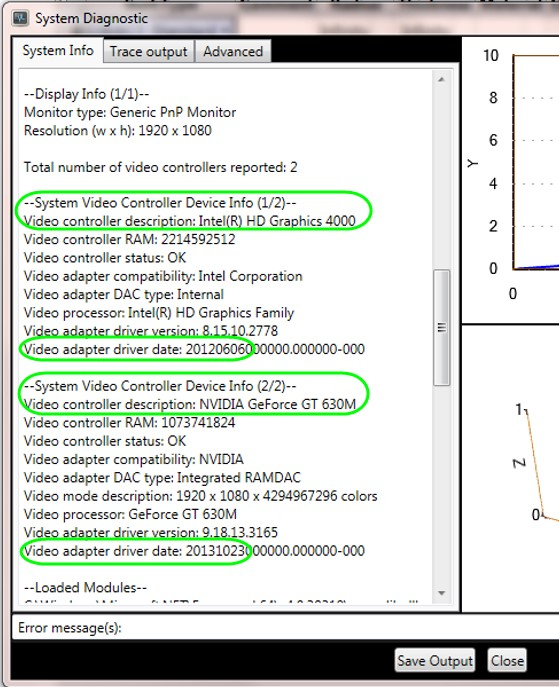The height and width of the screenshot is (687, 559).
Task: Click Video adapter compatibility: NVIDIA
Action: coord(134,459)
